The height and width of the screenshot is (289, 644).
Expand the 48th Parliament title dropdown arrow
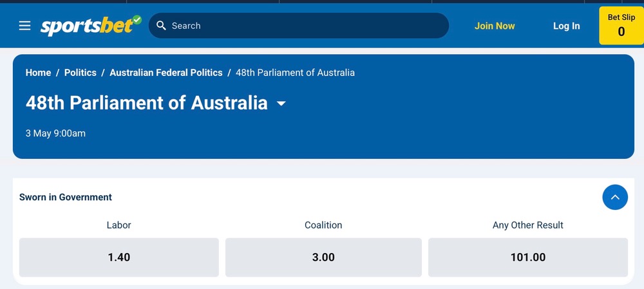[281, 104]
